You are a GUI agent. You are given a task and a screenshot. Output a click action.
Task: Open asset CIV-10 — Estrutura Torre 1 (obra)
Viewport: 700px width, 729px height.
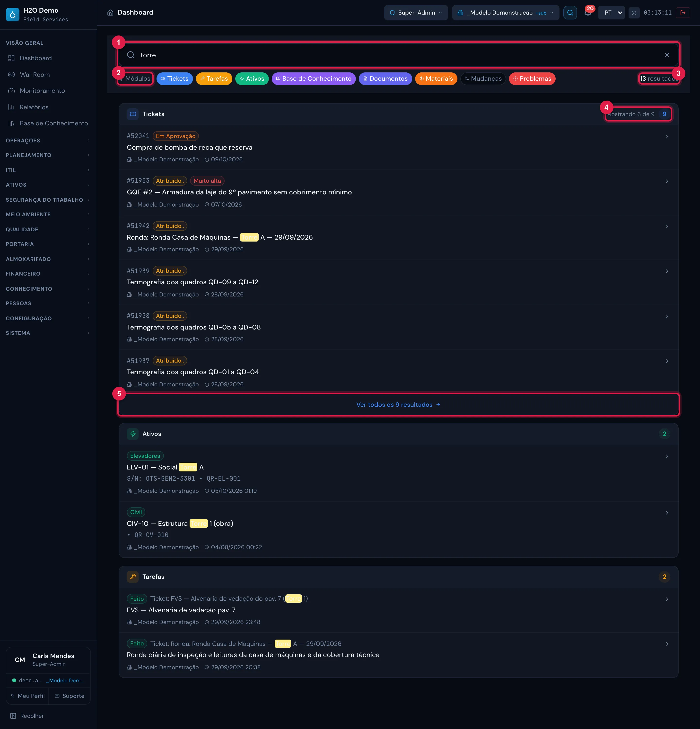coord(398,529)
